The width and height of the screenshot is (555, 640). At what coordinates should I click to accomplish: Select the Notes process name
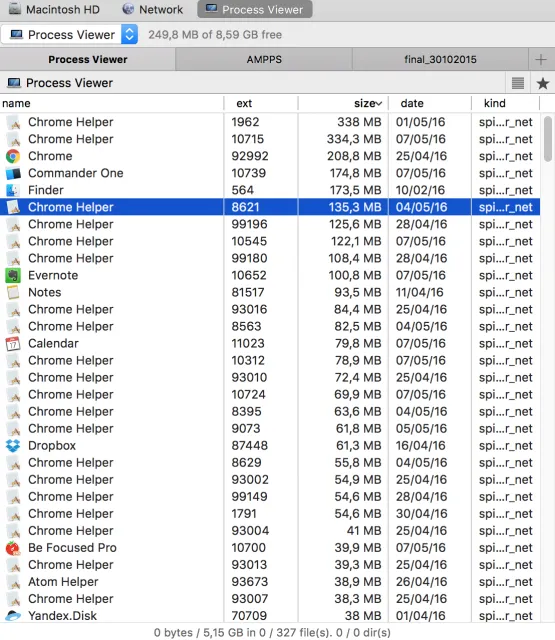click(44, 293)
